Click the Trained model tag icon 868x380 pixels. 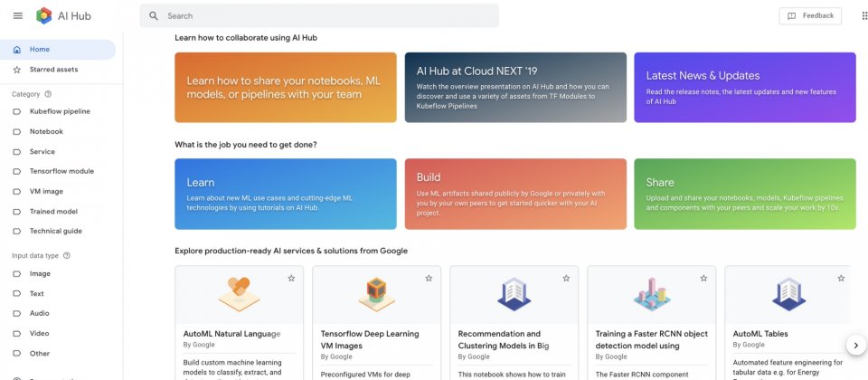click(x=17, y=211)
